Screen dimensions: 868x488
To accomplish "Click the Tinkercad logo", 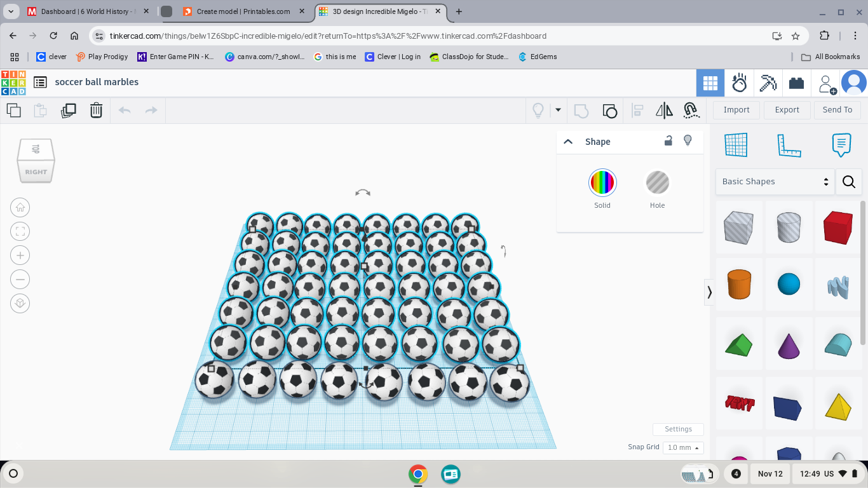I will [13, 83].
